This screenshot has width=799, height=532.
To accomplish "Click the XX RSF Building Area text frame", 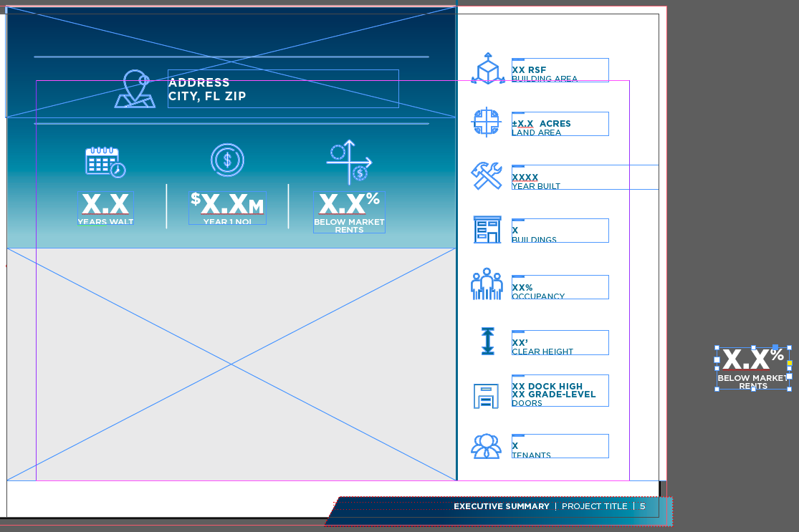I will [x=560, y=70].
